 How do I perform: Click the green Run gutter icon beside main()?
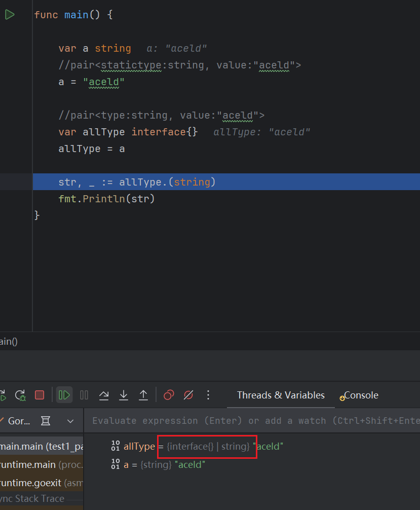10,15
